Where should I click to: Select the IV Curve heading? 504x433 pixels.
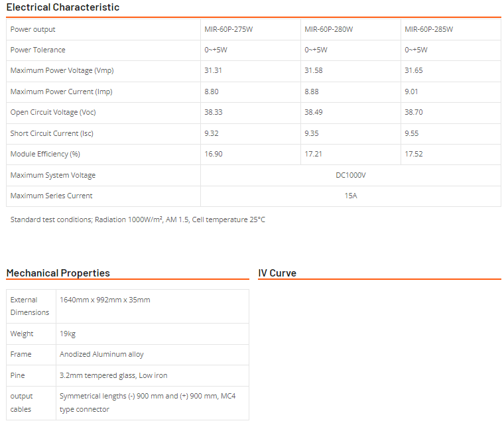[277, 273]
